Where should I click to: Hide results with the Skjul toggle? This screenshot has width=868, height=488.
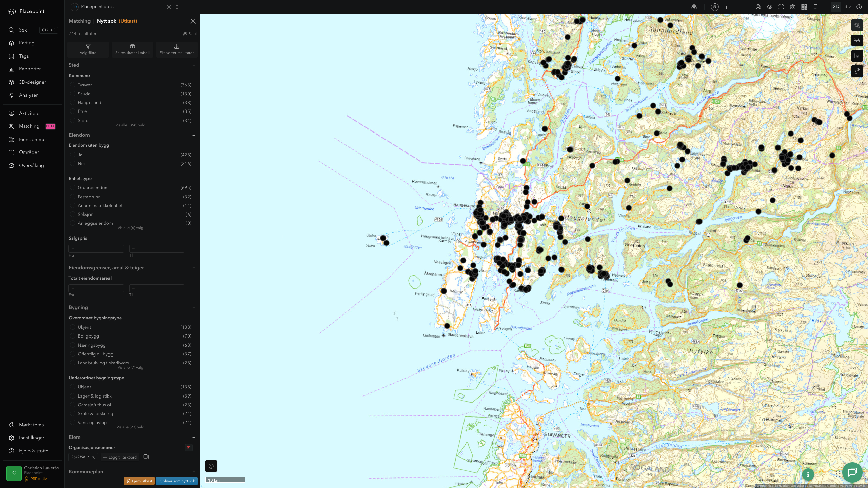pyautogui.click(x=190, y=34)
